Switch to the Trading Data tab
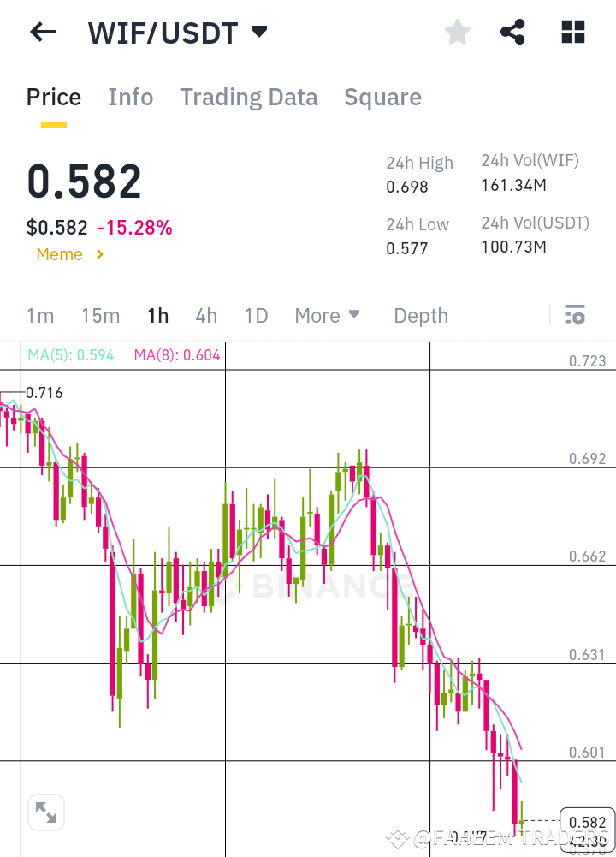 click(249, 97)
